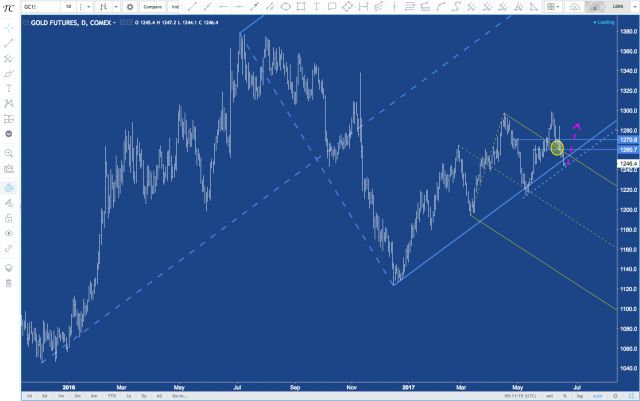Select the text T tool in top toolbar

[316, 7]
